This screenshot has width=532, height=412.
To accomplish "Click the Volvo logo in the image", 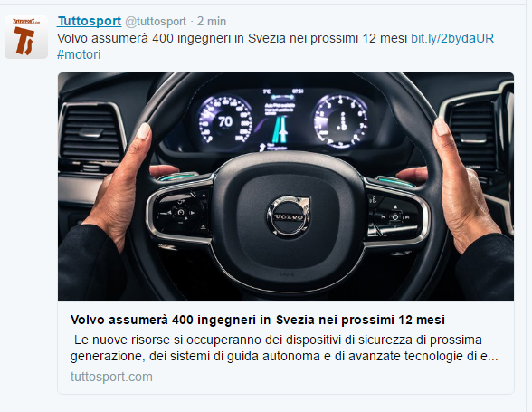I will pyautogui.click(x=289, y=216).
